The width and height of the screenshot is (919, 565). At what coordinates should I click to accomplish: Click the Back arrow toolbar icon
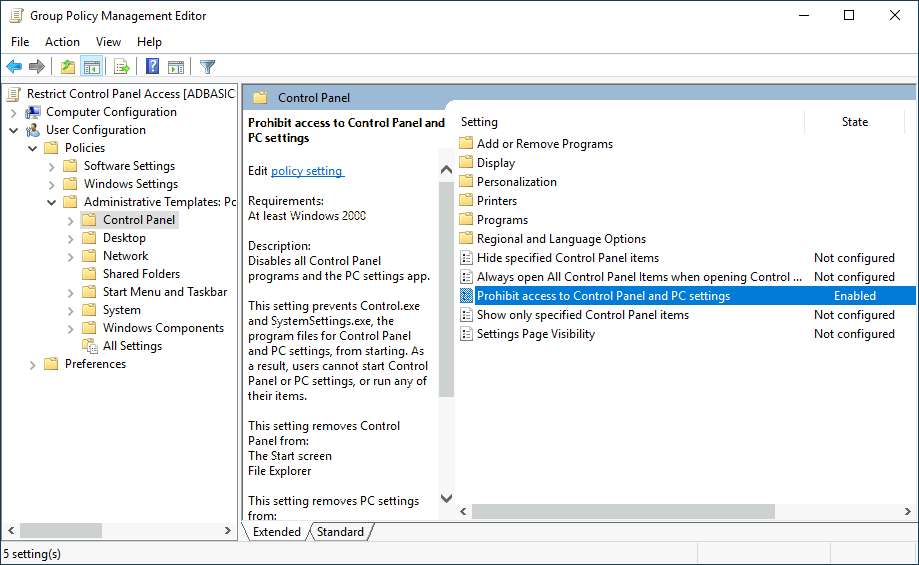(14, 67)
